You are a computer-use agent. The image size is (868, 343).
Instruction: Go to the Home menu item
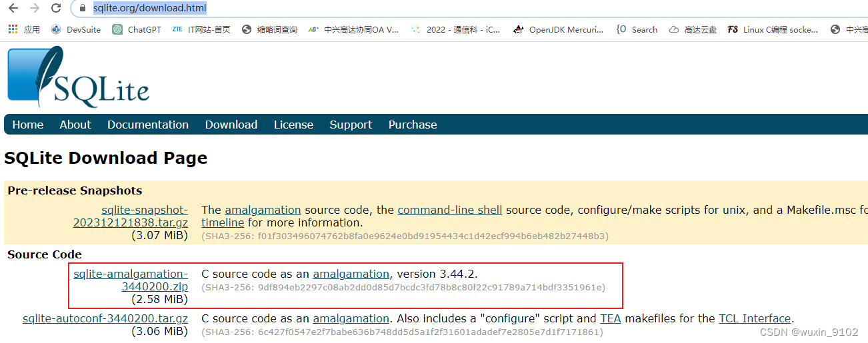(x=28, y=125)
